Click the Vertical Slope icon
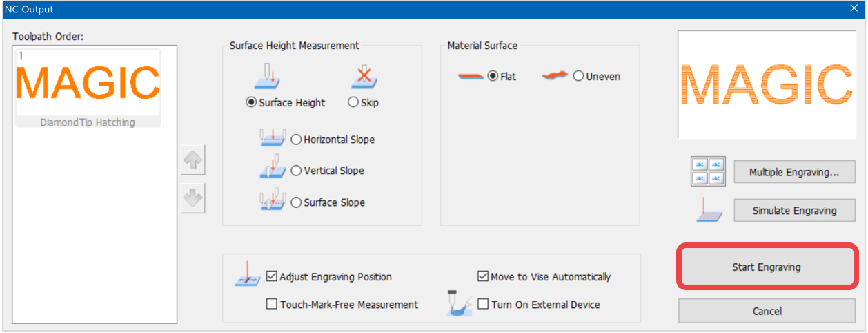868x333 pixels. click(x=273, y=169)
